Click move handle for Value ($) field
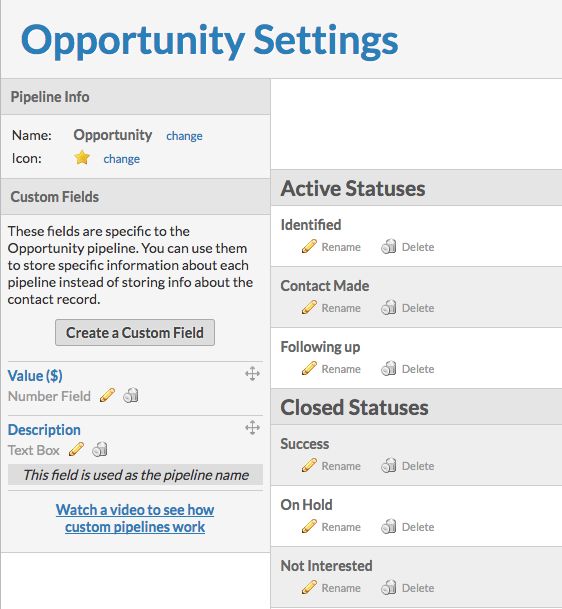The width and height of the screenshot is (562, 609). point(252,374)
